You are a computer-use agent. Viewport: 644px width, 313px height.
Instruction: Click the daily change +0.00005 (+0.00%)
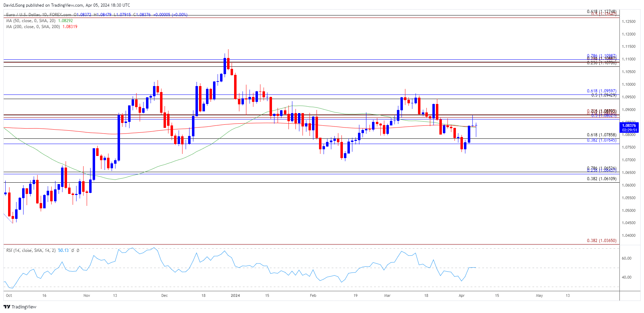coord(170,15)
